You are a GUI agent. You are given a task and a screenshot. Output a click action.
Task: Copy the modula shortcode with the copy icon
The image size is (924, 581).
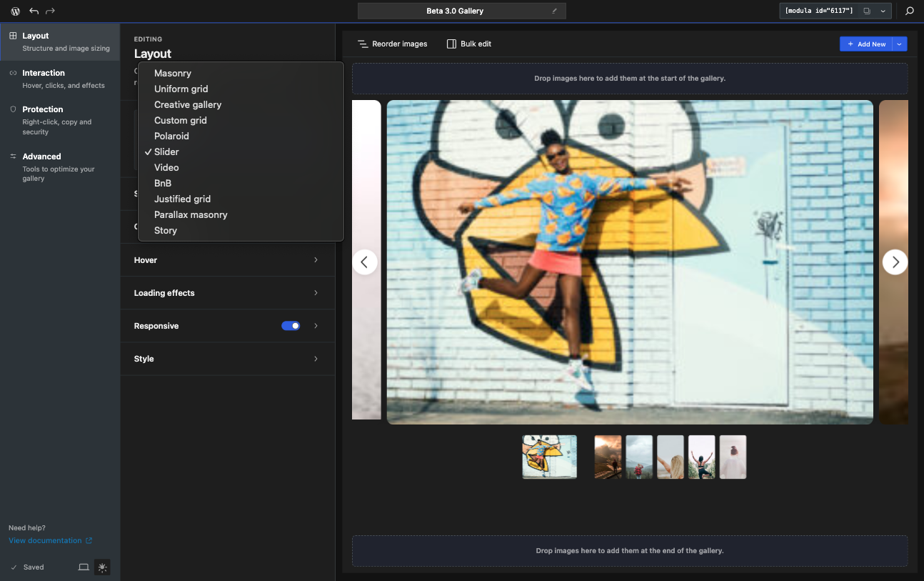[x=867, y=11]
